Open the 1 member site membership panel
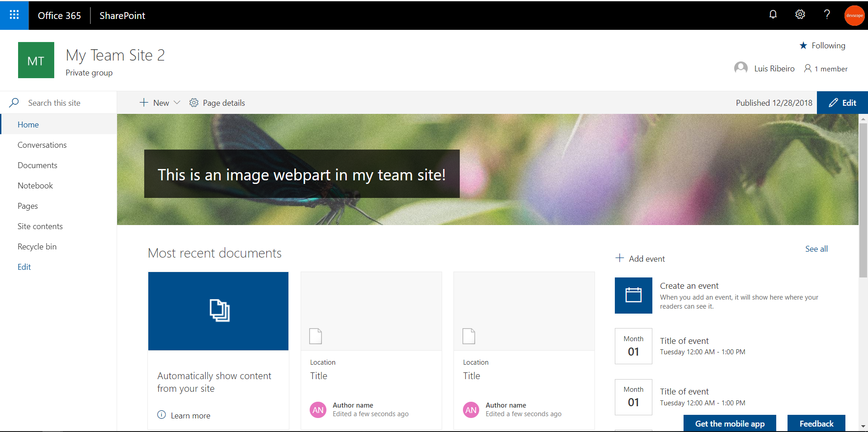Image resolution: width=868 pixels, height=432 pixels. pos(826,68)
